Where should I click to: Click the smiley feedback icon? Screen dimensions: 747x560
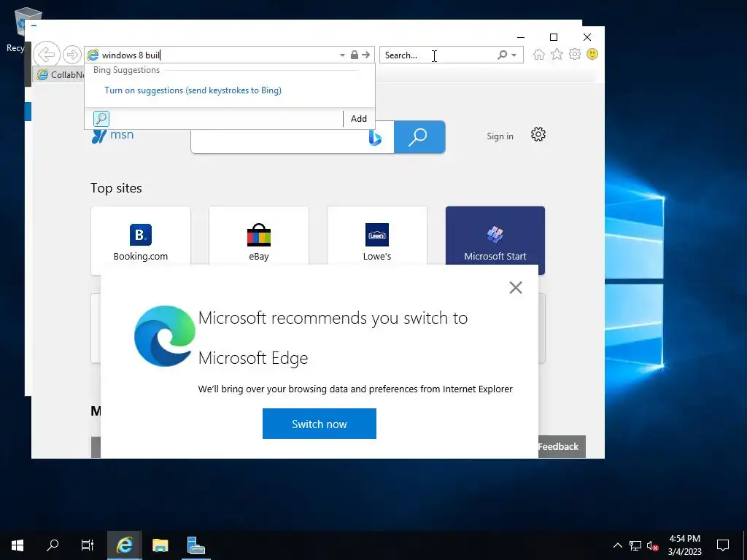[592, 54]
